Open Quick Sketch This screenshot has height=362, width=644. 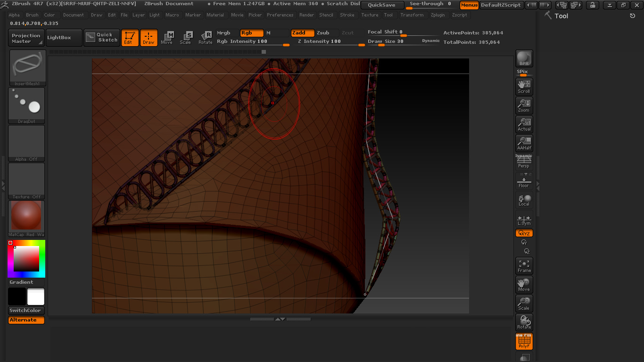(x=102, y=38)
